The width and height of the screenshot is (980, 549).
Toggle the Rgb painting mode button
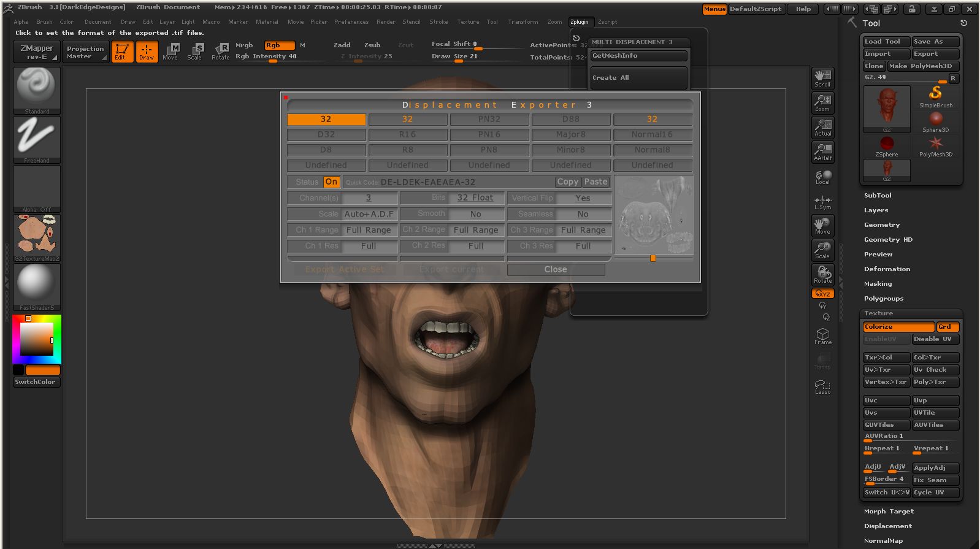(279, 45)
